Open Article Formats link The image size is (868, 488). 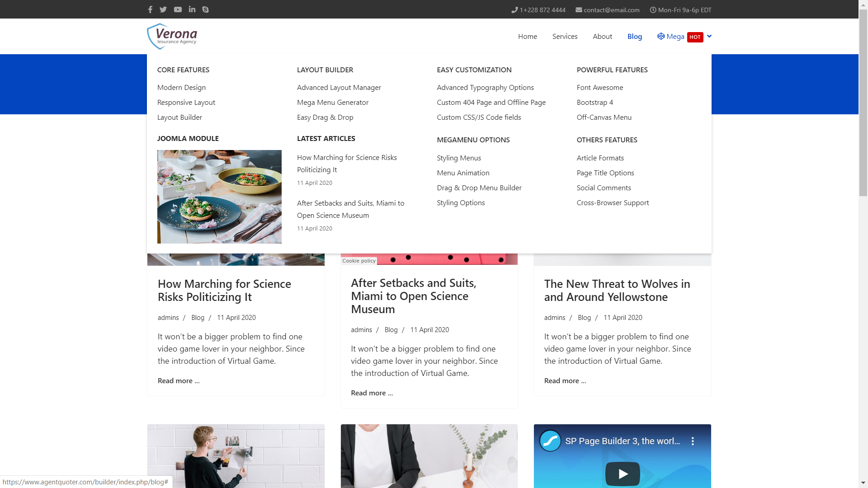point(600,158)
